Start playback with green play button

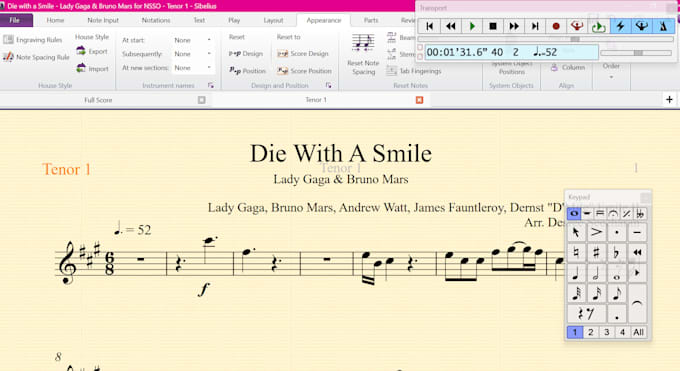coord(472,26)
